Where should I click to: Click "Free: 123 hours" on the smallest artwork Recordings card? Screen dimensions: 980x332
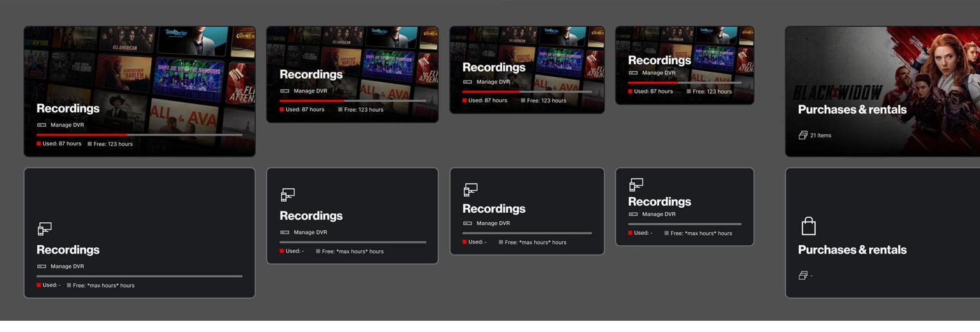712,92
